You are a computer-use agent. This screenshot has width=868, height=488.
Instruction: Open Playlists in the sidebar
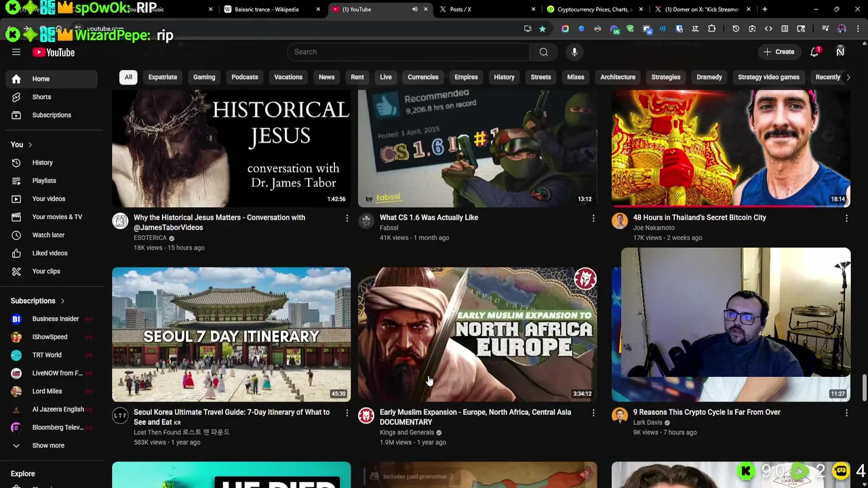[x=52, y=181]
